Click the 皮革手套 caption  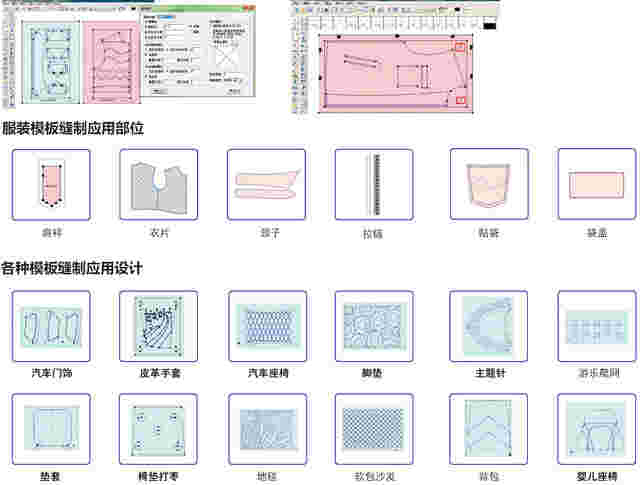point(160,373)
